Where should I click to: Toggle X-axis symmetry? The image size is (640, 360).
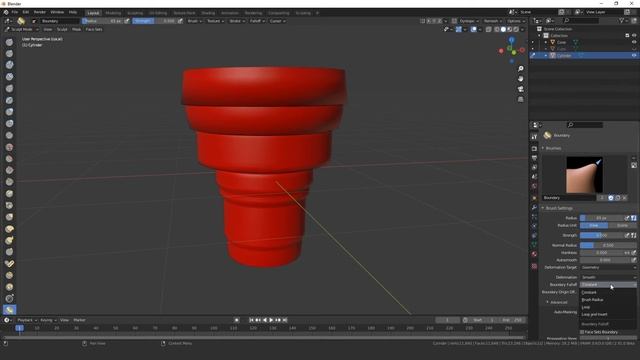[x=428, y=21]
